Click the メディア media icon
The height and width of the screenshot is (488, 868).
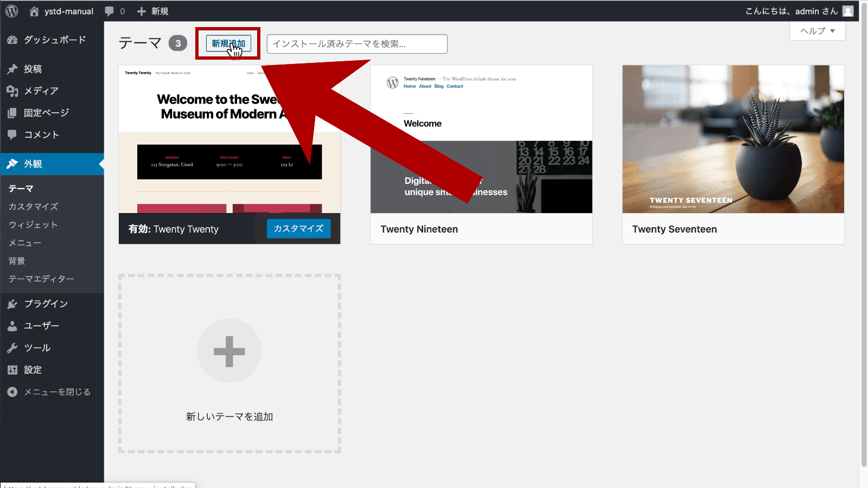pos(12,91)
